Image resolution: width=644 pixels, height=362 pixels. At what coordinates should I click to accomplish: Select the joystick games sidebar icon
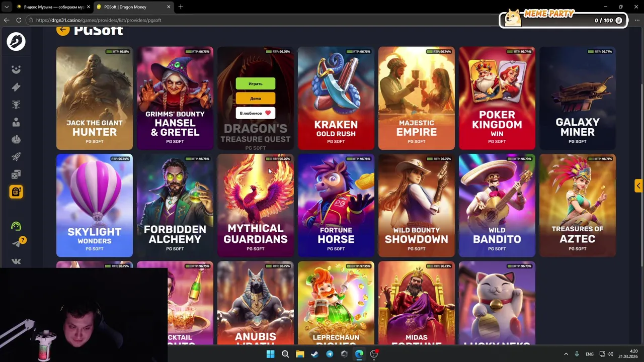point(16,139)
